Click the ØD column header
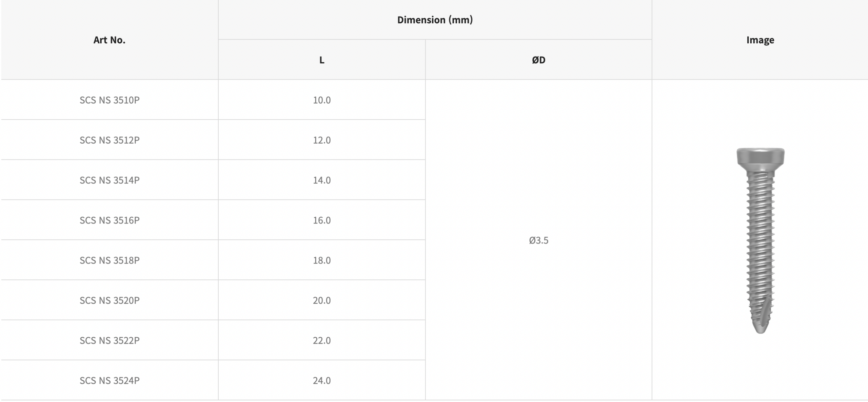Viewport: 868px width, 402px height. point(538,60)
